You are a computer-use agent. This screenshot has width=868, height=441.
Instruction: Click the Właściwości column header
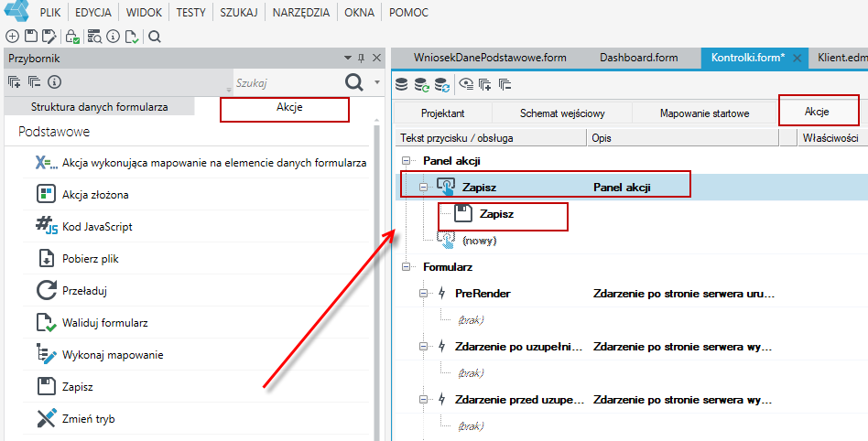click(x=830, y=138)
